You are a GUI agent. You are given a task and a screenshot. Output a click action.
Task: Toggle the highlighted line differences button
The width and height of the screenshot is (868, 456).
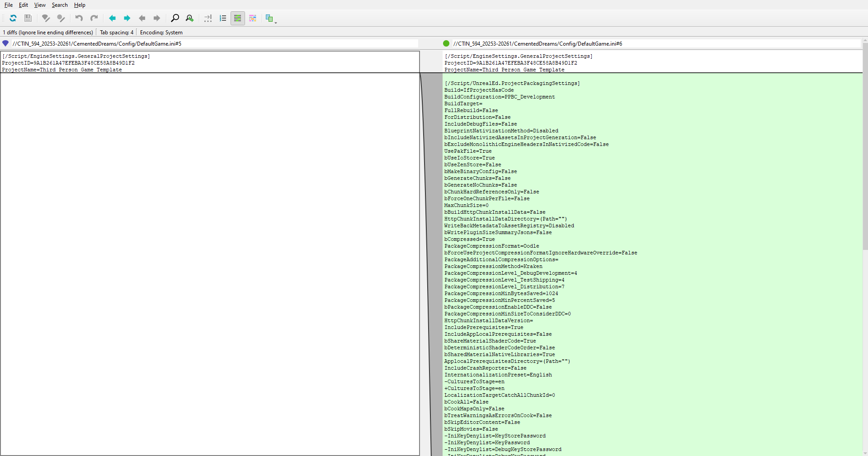click(238, 18)
